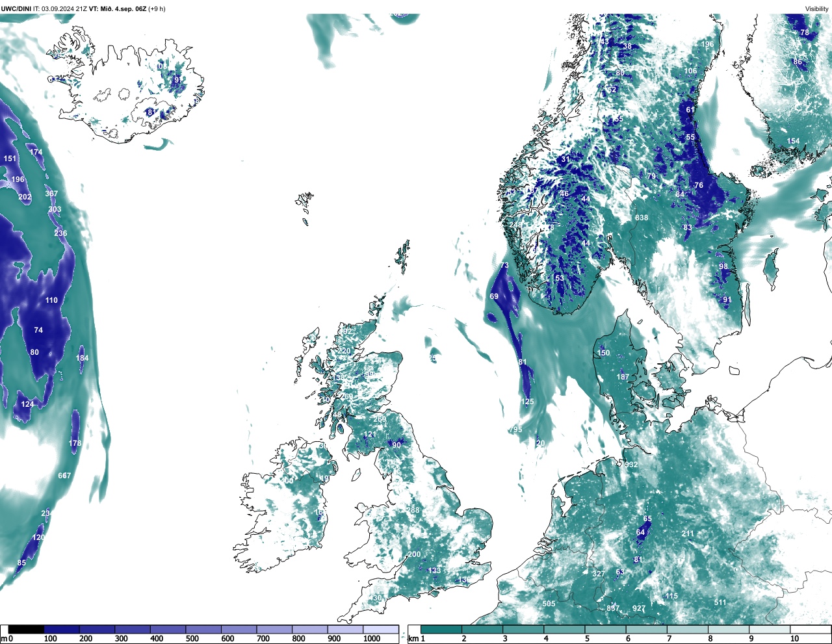The image size is (832, 644).
Task: Select the dark navy 100–200 m legend swatch
Action: pyautogui.click(x=62, y=630)
